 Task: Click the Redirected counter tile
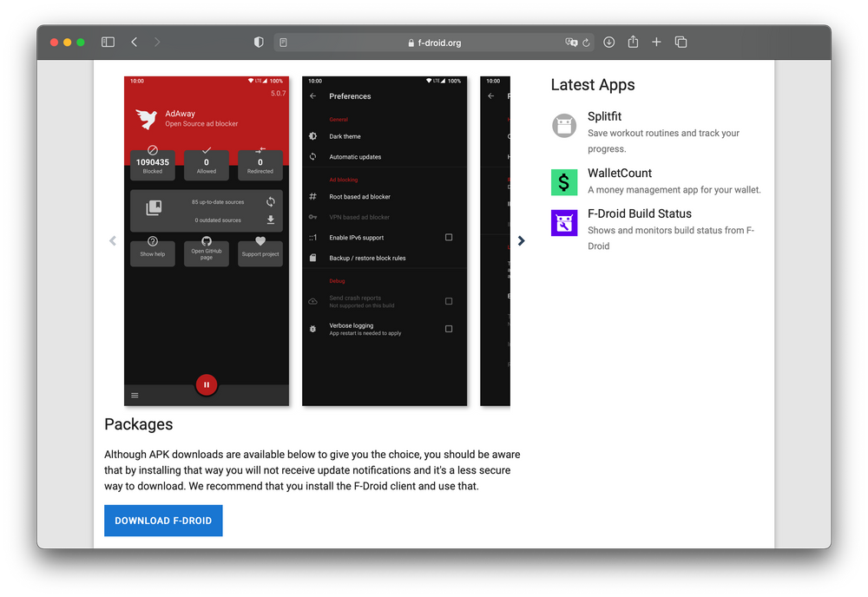(x=260, y=165)
